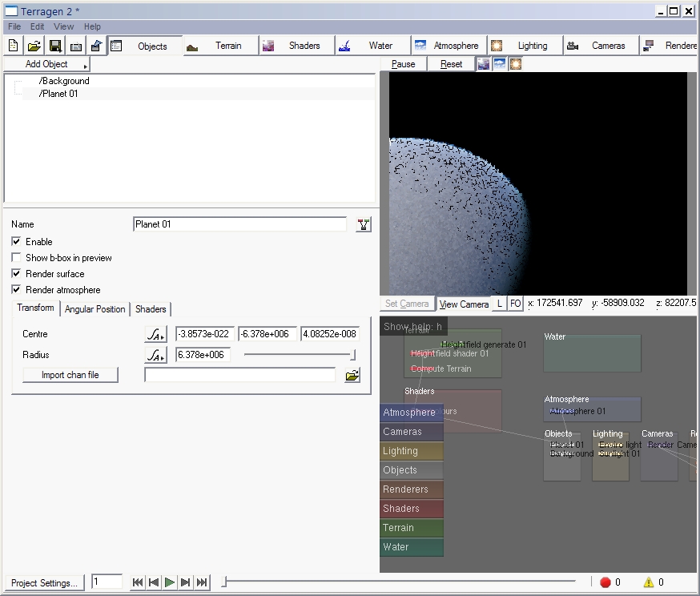Enable Show b-box in preview
The image size is (700, 596).
[17, 258]
